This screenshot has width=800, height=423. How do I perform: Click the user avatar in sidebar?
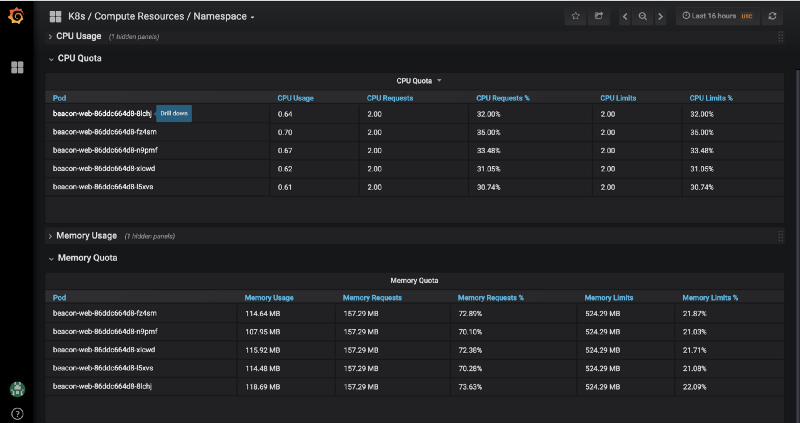tap(16, 389)
